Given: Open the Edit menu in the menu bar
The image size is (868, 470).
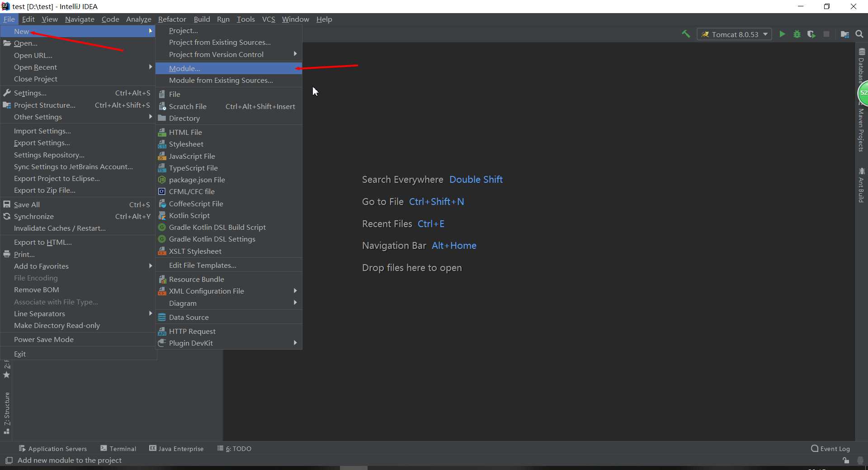Looking at the screenshot, I should click(x=28, y=19).
